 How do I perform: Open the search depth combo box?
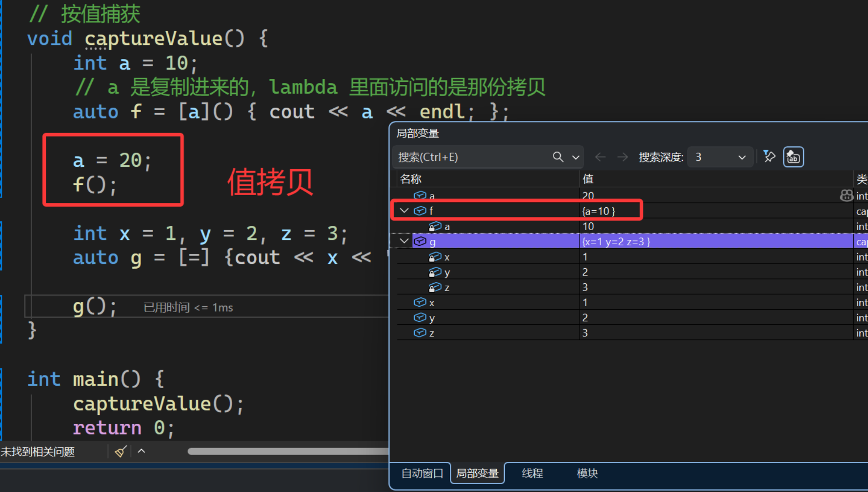[x=720, y=157]
